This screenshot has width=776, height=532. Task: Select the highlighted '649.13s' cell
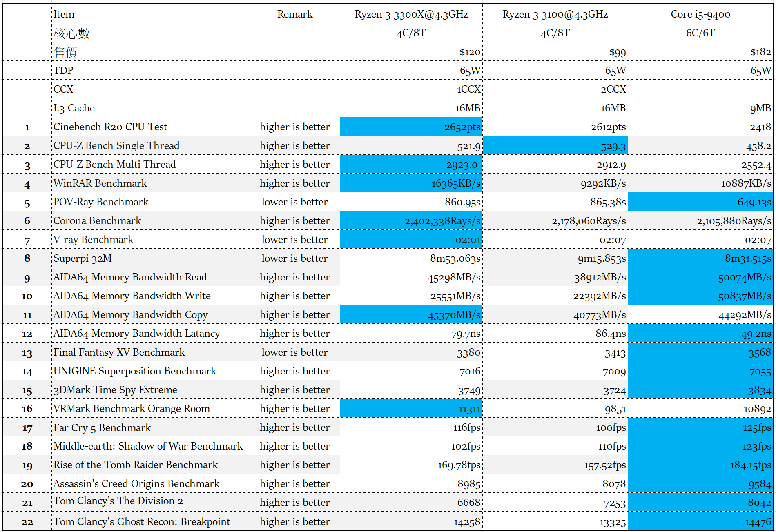click(700, 202)
